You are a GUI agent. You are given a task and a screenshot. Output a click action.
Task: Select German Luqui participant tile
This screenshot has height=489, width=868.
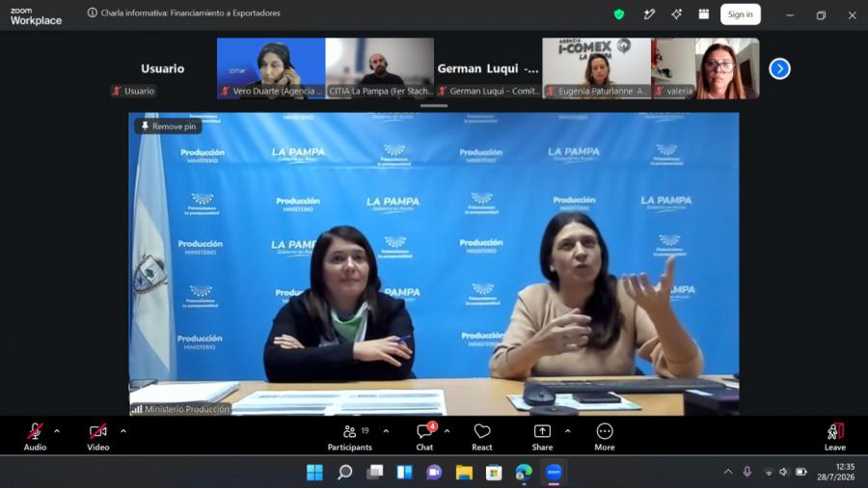tap(488, 68)
